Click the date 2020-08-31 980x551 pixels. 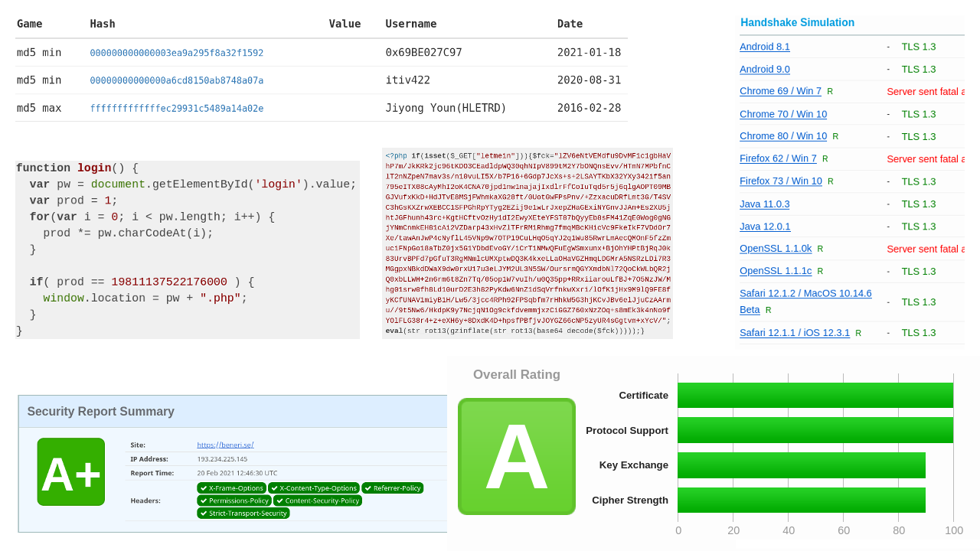[x=590, y=80]
